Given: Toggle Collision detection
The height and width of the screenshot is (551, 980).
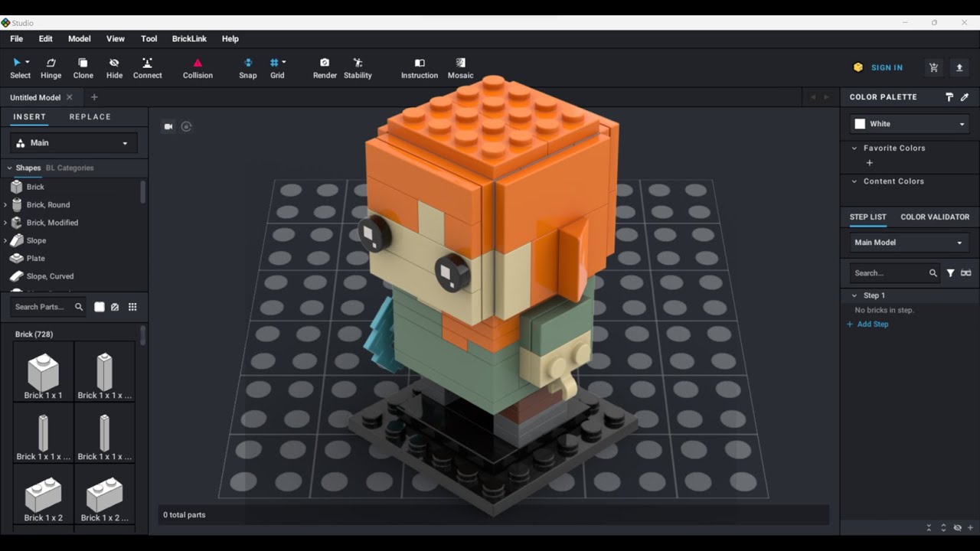Looking at the screenshot, I should point(198,68).
